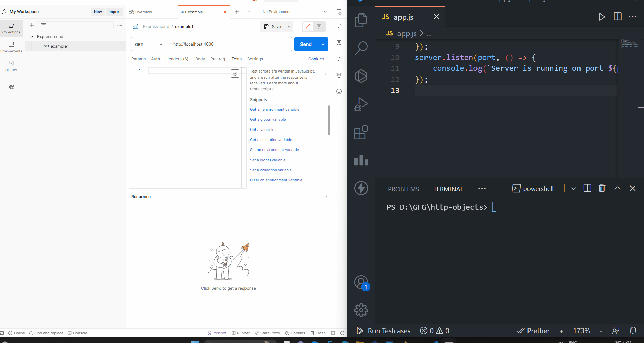This screenshot has height=343, width=644.
Task: Open Environments in Postman sidebar
Action: point(11,47)
